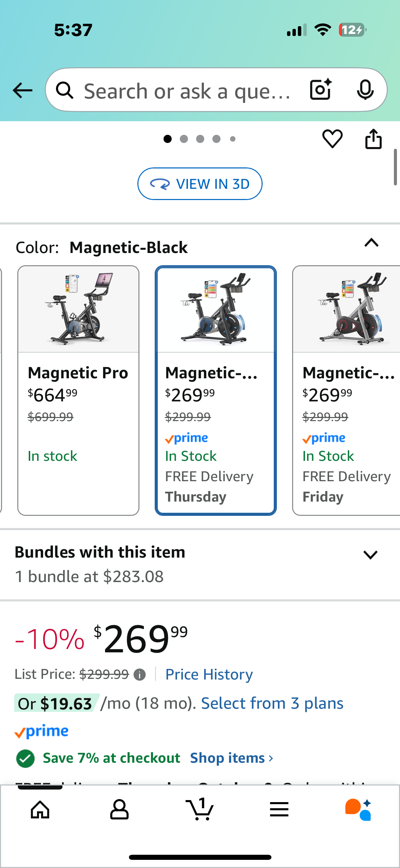Tap list price info icon
The width and height of the screenshot is (400, 868).
point(139,674)
